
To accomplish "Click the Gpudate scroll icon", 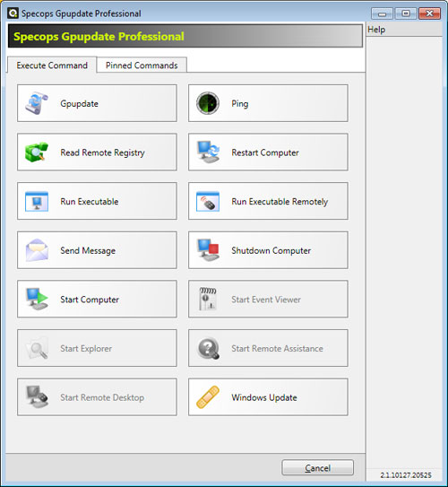I will (x=37, y=103).
